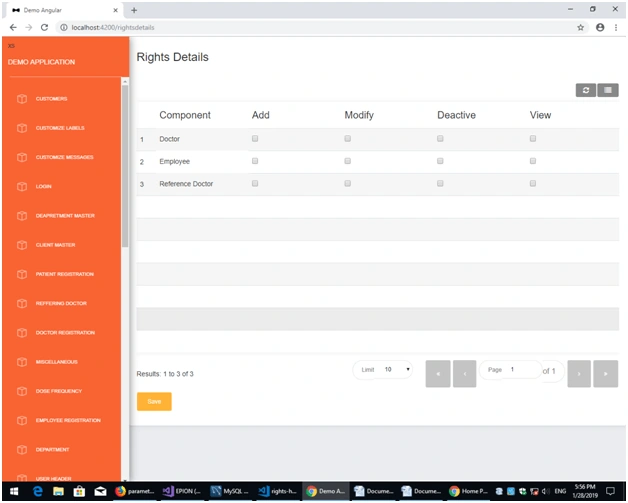Open the Chrome three-dot menu
This screenshot has height=503, width=628.
click(x=616, y=27)
